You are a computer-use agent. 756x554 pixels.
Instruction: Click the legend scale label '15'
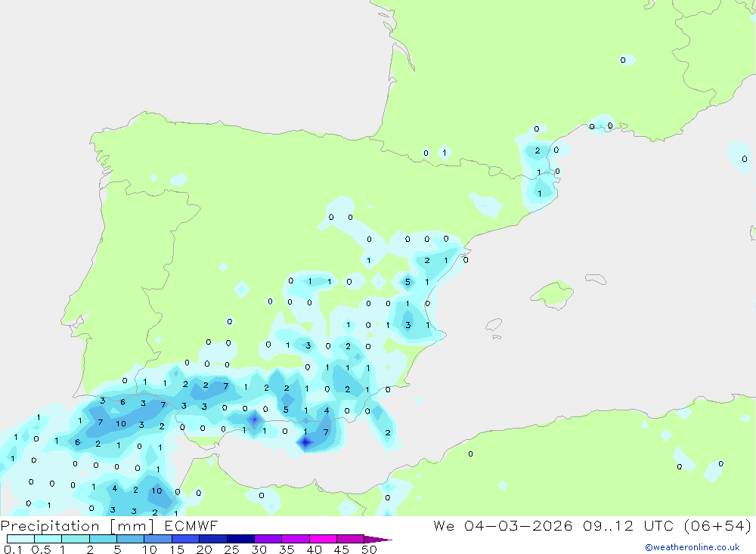(177, 549)
